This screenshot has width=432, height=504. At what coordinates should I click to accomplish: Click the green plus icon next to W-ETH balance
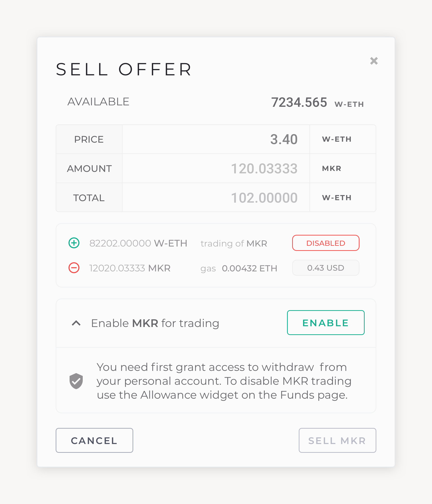coord(74,243)
